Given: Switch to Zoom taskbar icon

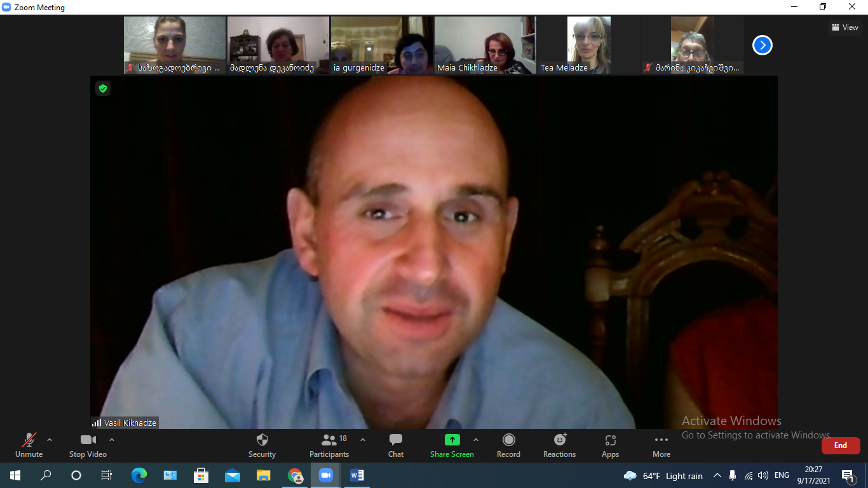Looking at the screenshot, I should click(x=326, y=475).
